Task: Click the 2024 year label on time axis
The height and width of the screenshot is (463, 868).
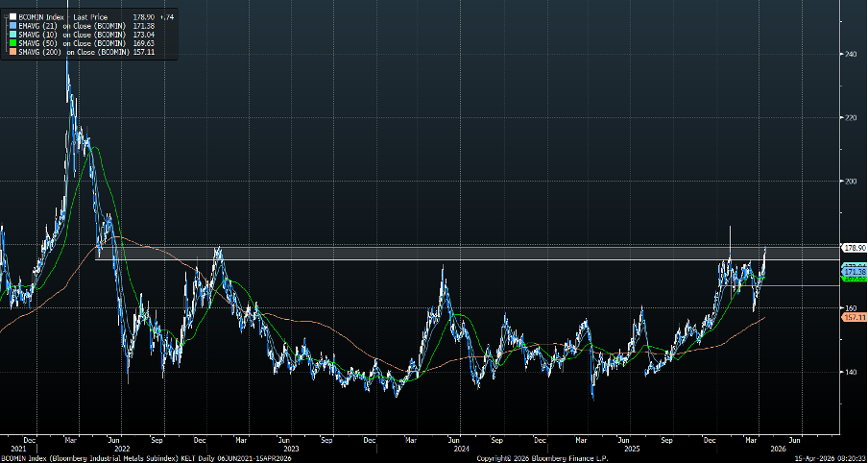Action: click(x=462, y=448)
